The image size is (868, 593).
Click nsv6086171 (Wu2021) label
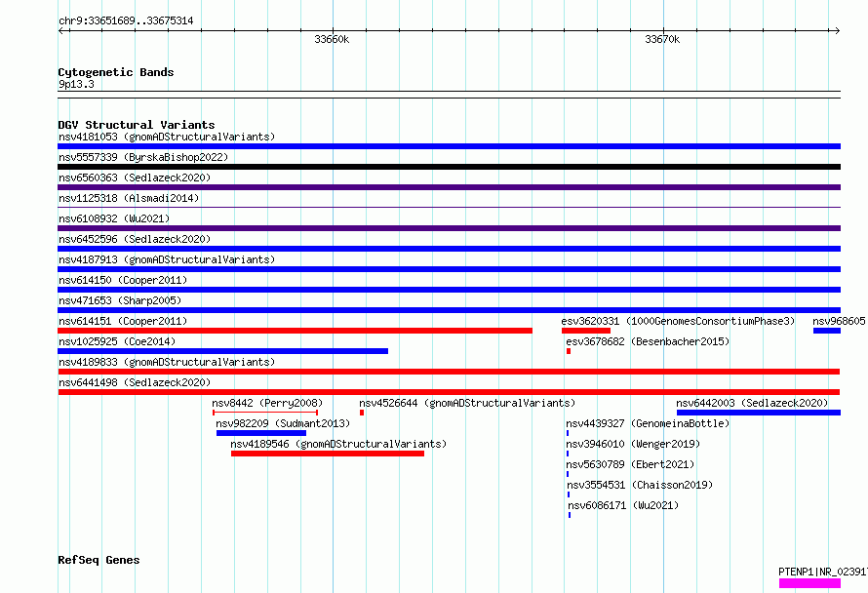[x=623, y=505]
